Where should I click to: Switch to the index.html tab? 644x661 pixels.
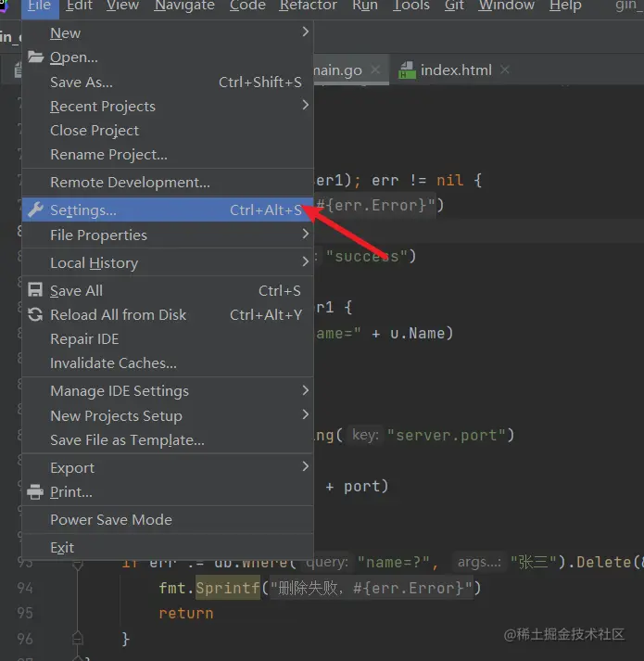click(456, 70)
